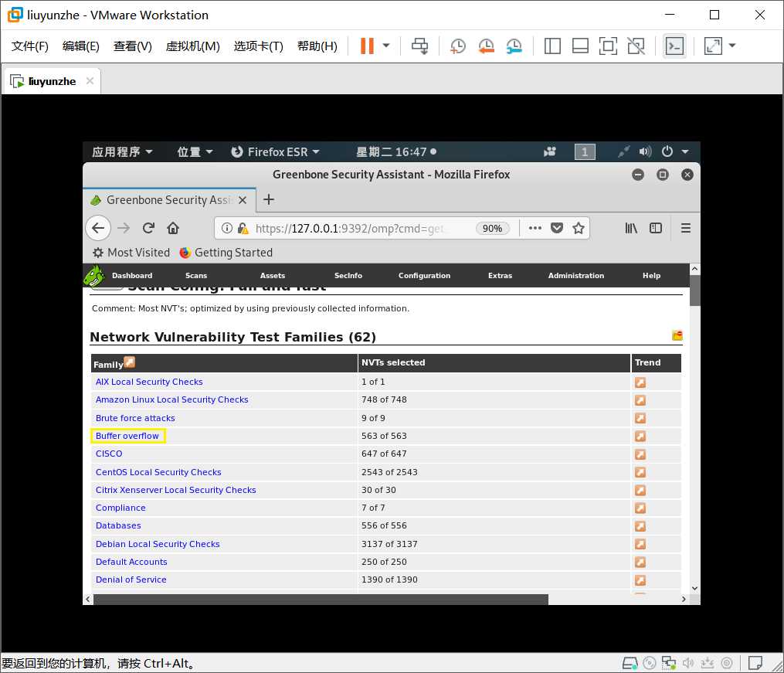Open the Configuration menu in Greenbone
The height and width of the screenshot is (673, 784).
[x=424, y=276]
